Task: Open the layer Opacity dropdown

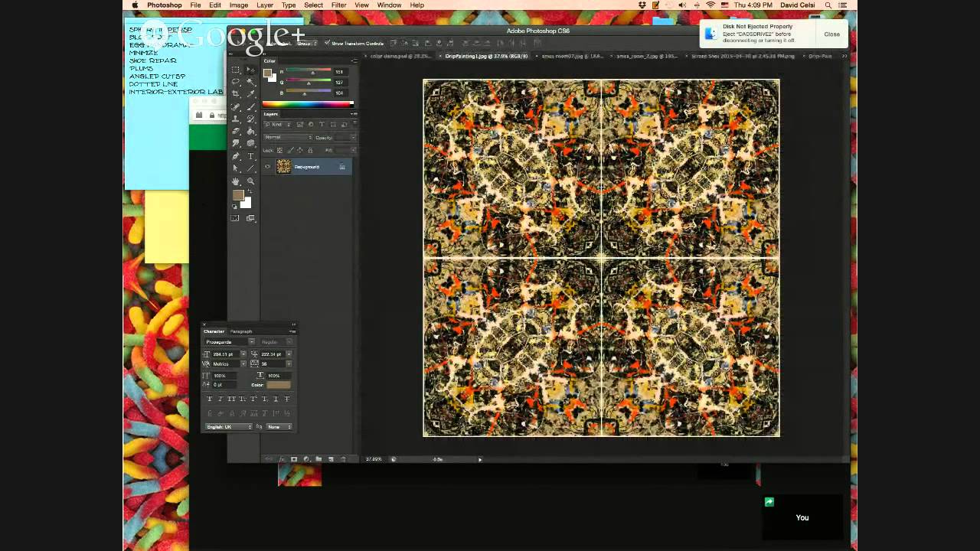Action: (x=353, y=137)
